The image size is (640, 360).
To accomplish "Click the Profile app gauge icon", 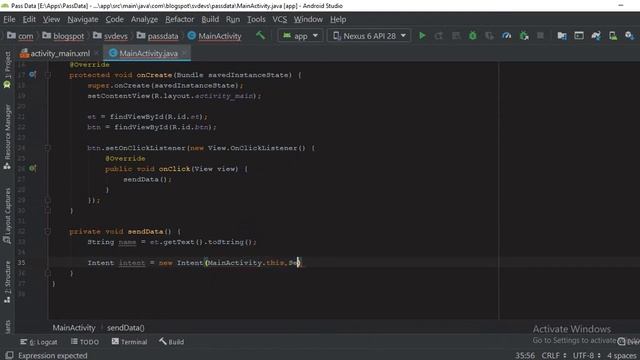I will 507,36.
